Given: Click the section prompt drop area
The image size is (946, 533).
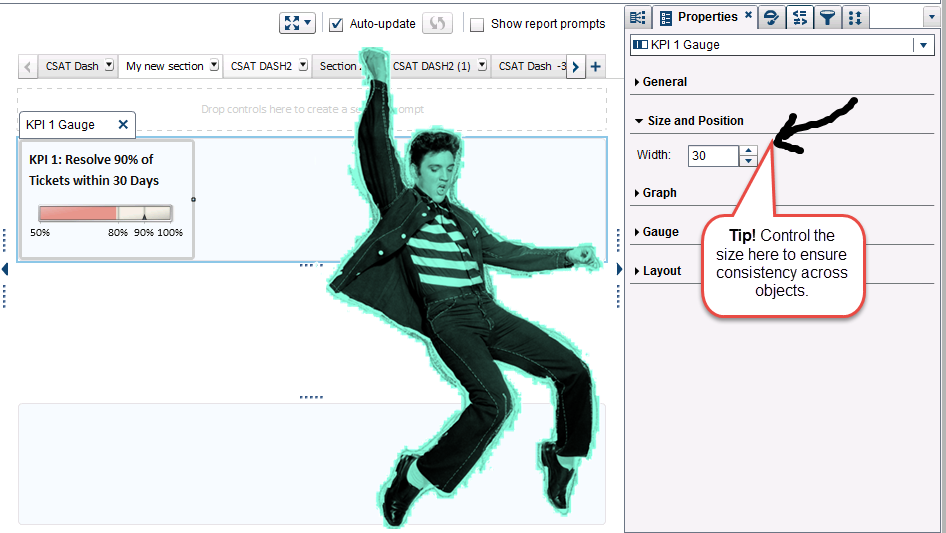Looking at the screenshot, I should click(x=313, y=109).
